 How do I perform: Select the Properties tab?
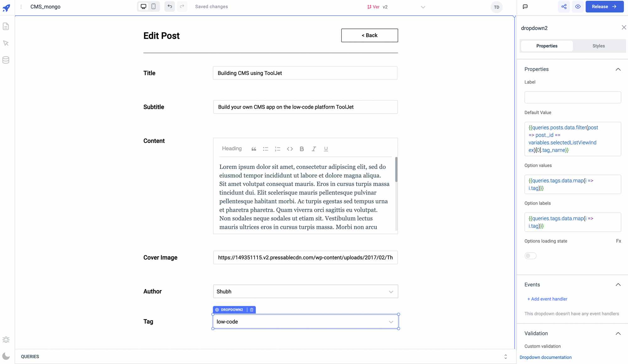coord(547,46)
